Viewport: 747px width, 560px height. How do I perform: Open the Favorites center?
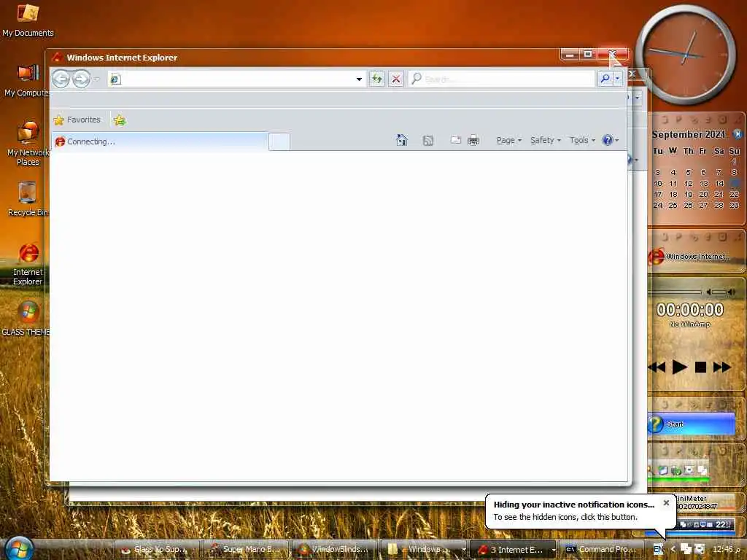77,120
